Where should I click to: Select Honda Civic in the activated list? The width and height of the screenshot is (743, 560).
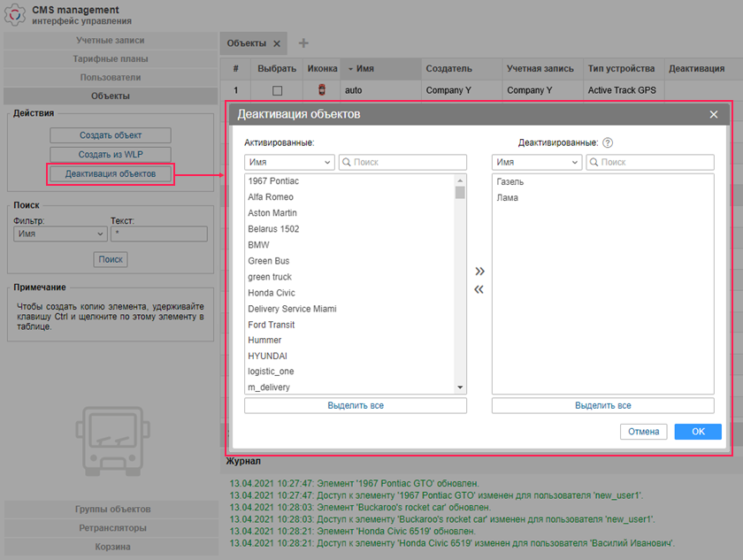pyautogui.click(x=272, y=293)
